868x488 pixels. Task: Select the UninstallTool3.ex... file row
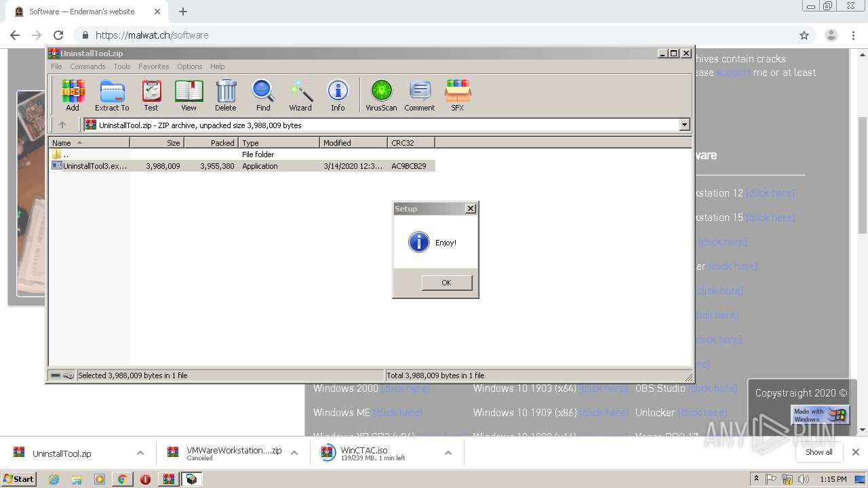coord(242,166)
